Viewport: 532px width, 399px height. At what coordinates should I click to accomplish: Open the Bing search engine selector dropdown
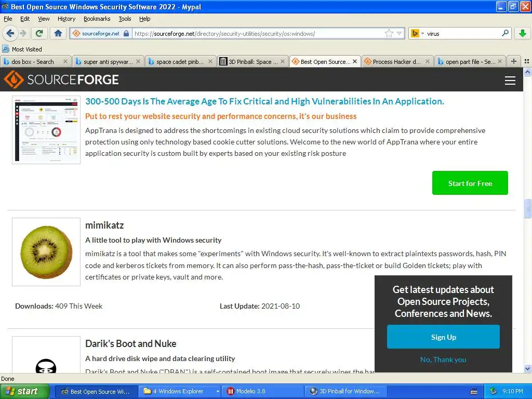[x=417, y=33]
